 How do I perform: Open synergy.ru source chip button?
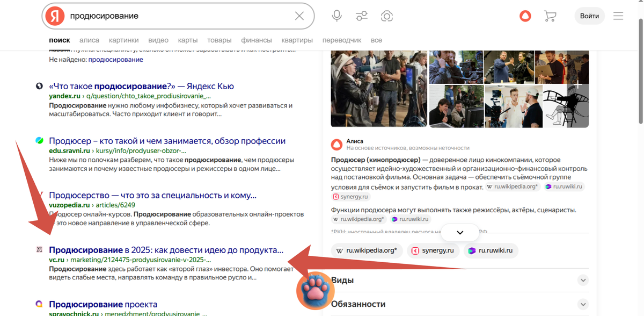click(x=433, y=250)
